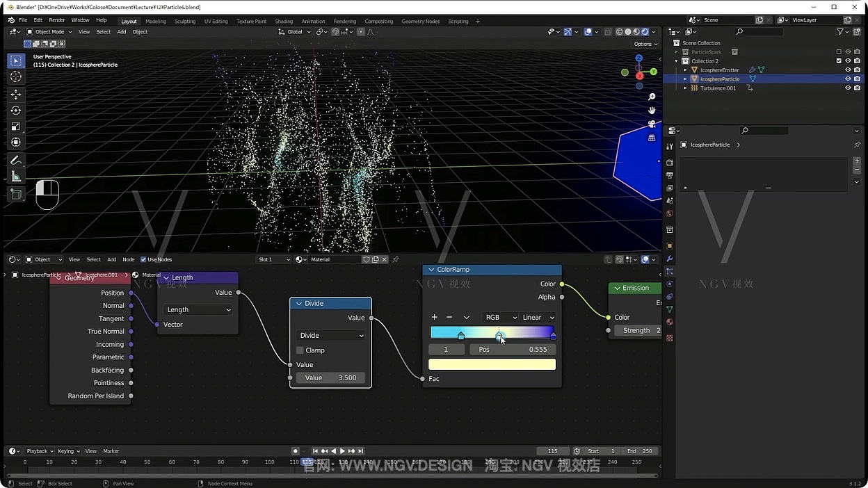Screen dimensions: 868x488
Task: Click the Divide Value 3.500 field
Action: [x=330, y=377]
